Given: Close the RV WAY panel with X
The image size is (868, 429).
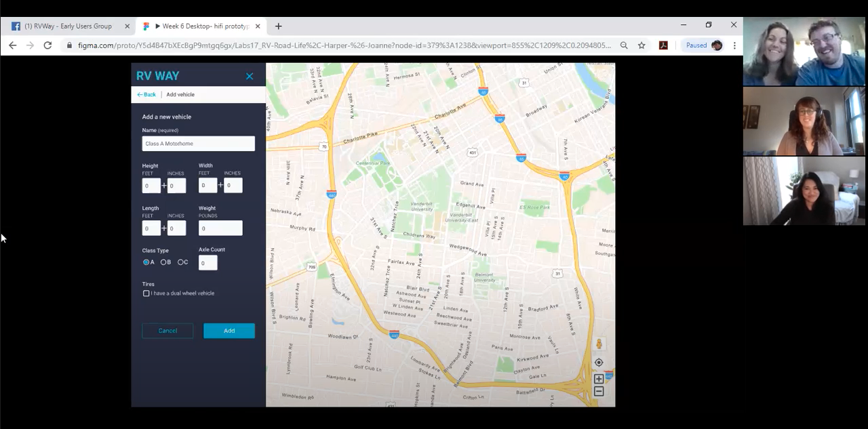Looking at the screenshot, I should (250, 76).
